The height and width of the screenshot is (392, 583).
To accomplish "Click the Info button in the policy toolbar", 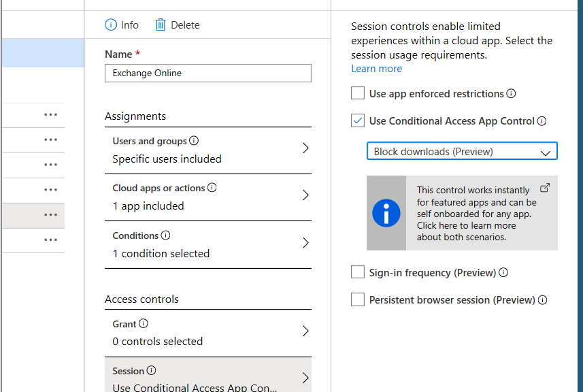I will (122, 25).
